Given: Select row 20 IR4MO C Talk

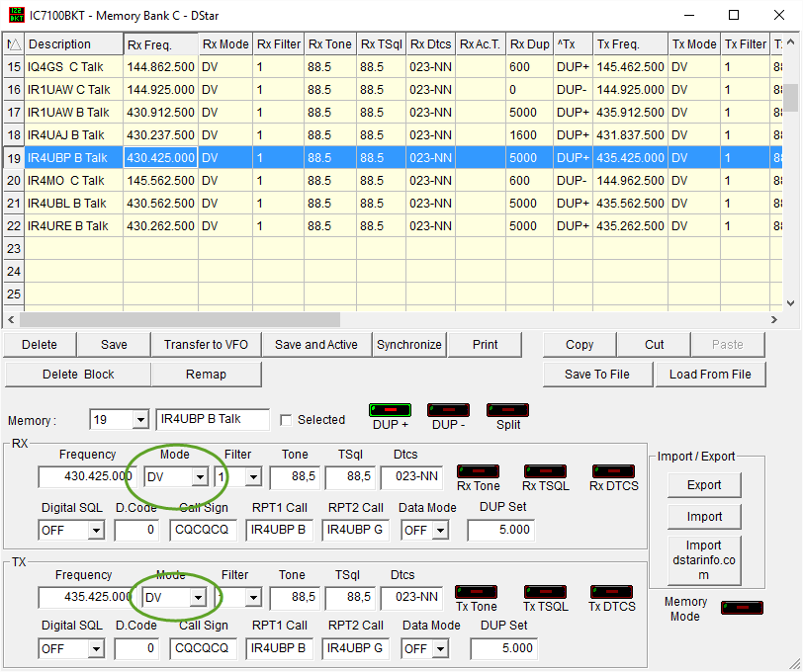Looking at the screenshot, I should coord(393,181).
